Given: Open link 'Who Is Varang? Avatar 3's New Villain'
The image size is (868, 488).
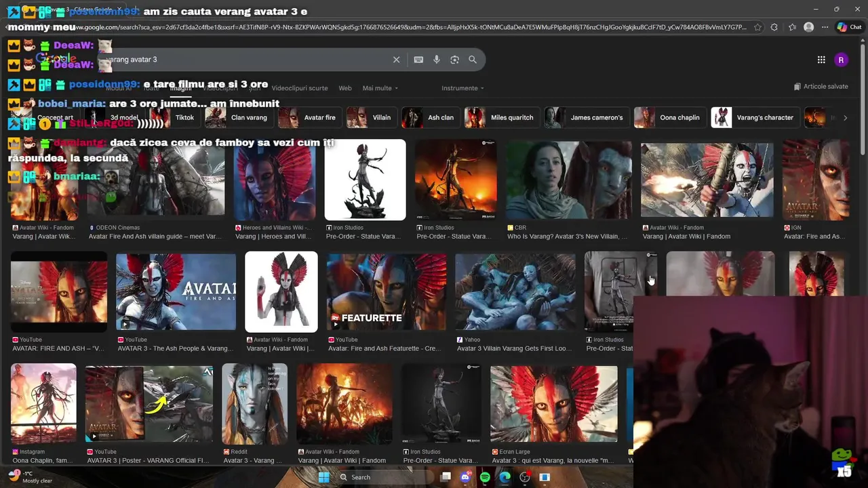Looking at the screenshot, I should click(x=568, y=237).
